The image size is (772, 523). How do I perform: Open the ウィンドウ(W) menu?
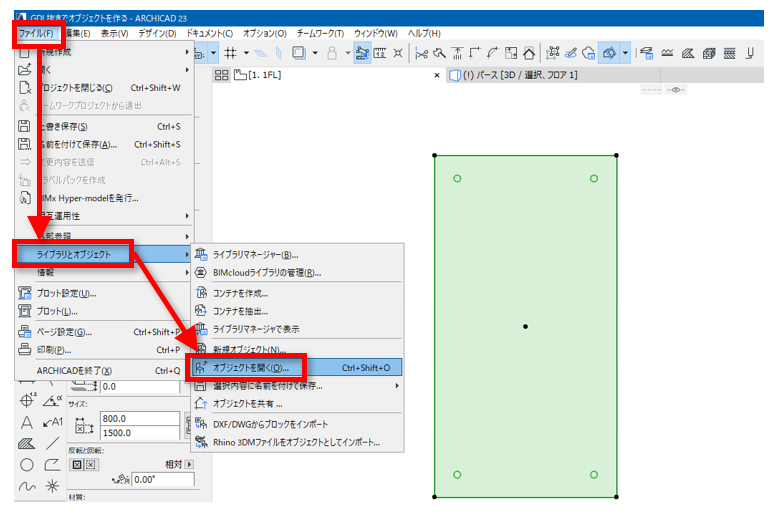tap(376, 33)
